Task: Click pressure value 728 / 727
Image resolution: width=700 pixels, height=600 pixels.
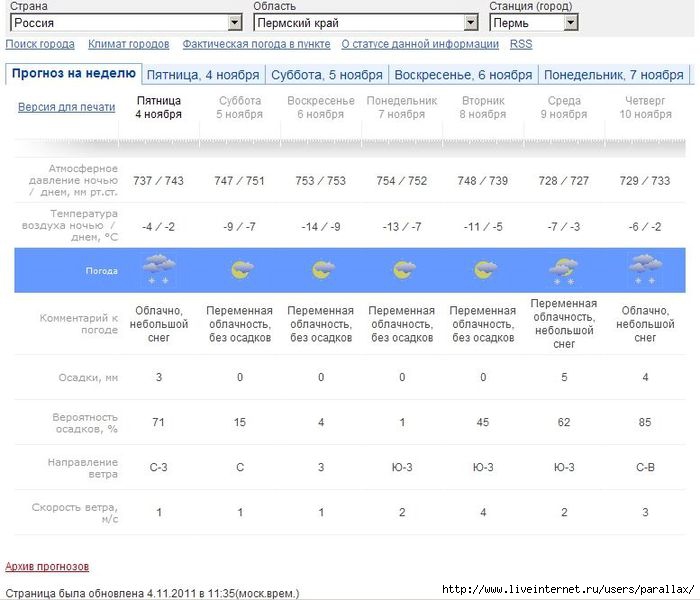Action: pos(564,181)
